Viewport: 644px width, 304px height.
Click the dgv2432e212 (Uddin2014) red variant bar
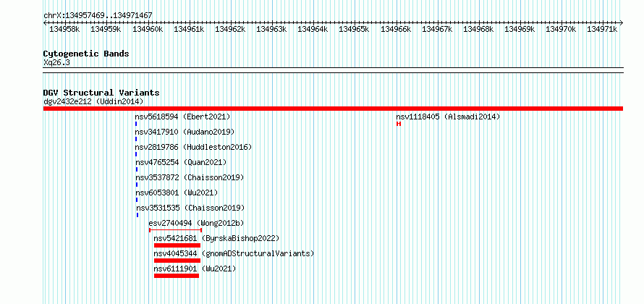pos(333,109)
